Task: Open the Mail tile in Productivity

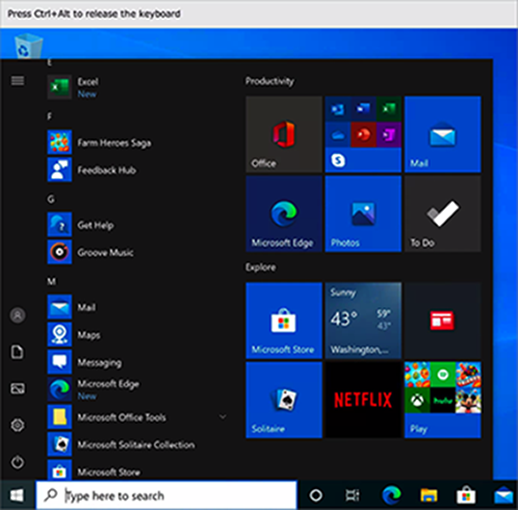Action: (x=443, y=134)
